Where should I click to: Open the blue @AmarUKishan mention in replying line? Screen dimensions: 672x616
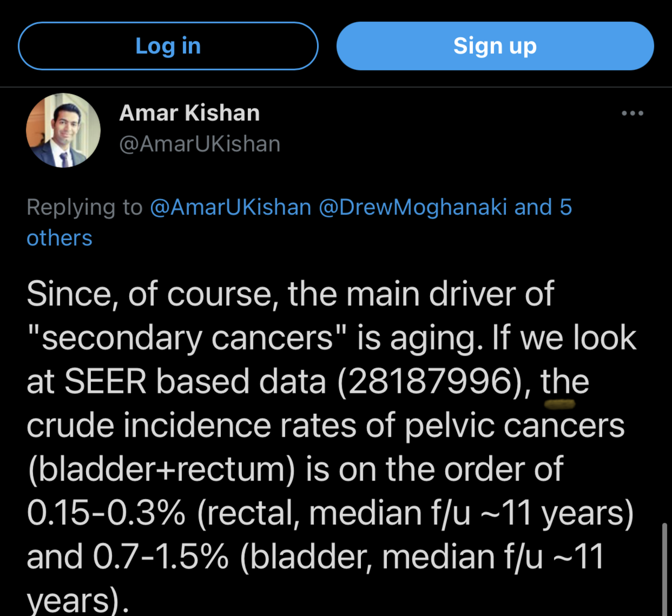click(x=230, y=208)
